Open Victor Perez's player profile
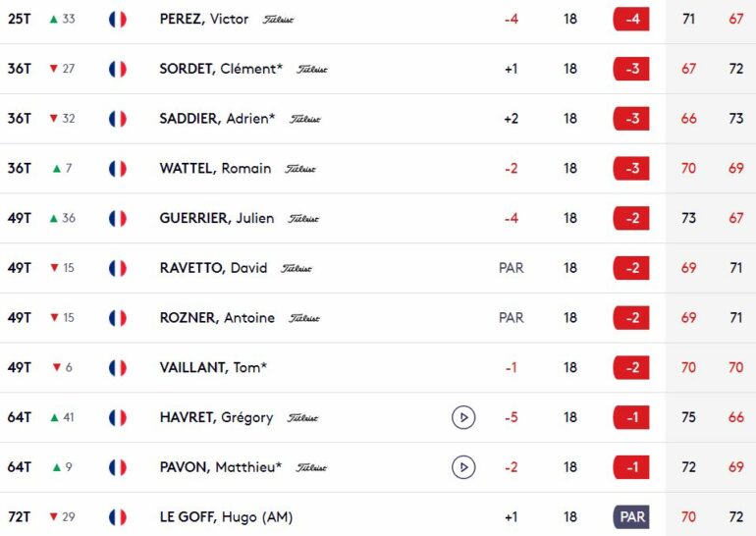Image resolution: width=756 pixels, height=536 pixels. (203, 19)
